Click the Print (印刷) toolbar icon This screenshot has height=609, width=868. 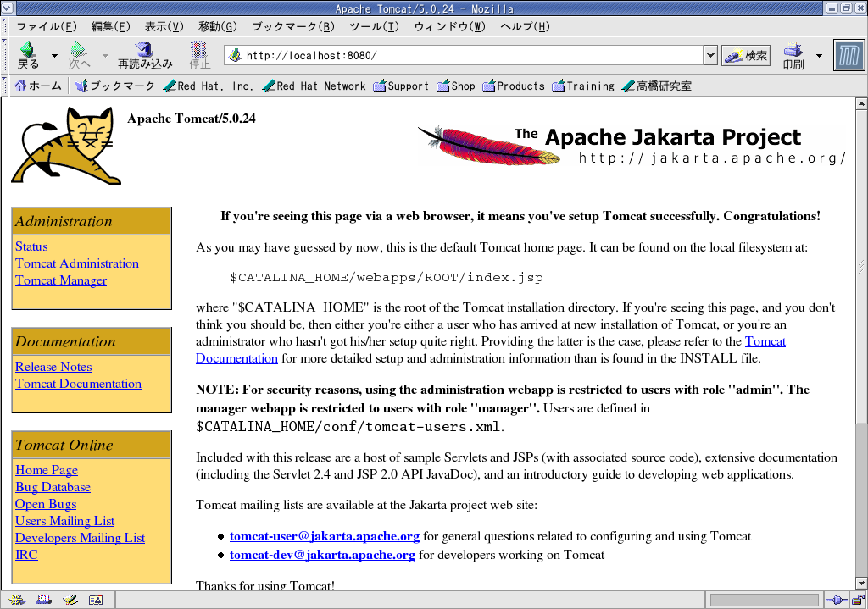coord(793,50)
